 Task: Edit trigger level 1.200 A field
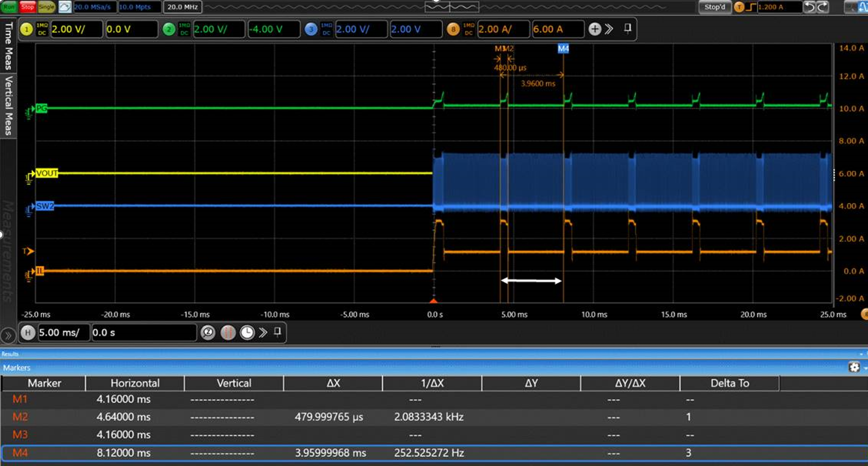(779, 7)
